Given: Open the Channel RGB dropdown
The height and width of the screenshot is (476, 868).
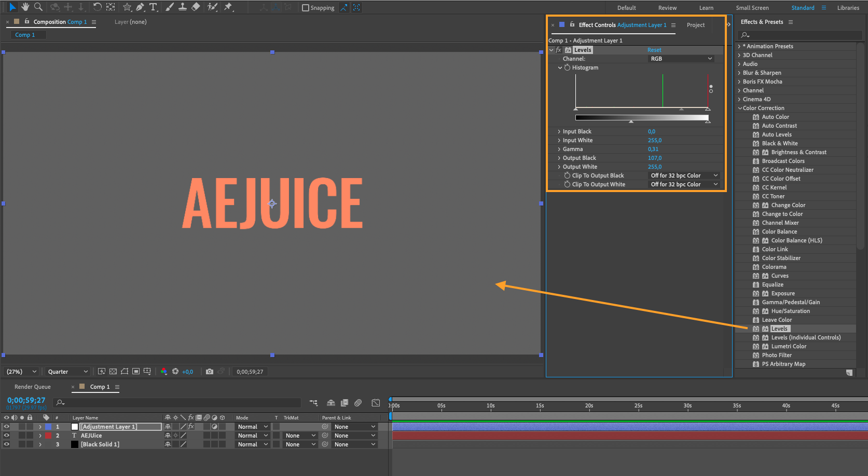Looking at the screenshot, I should (x=681, y=59).
